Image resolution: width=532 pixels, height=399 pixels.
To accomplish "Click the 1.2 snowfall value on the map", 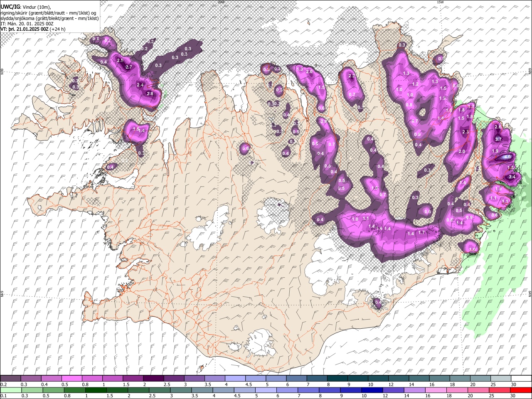I will click(415, 84).
